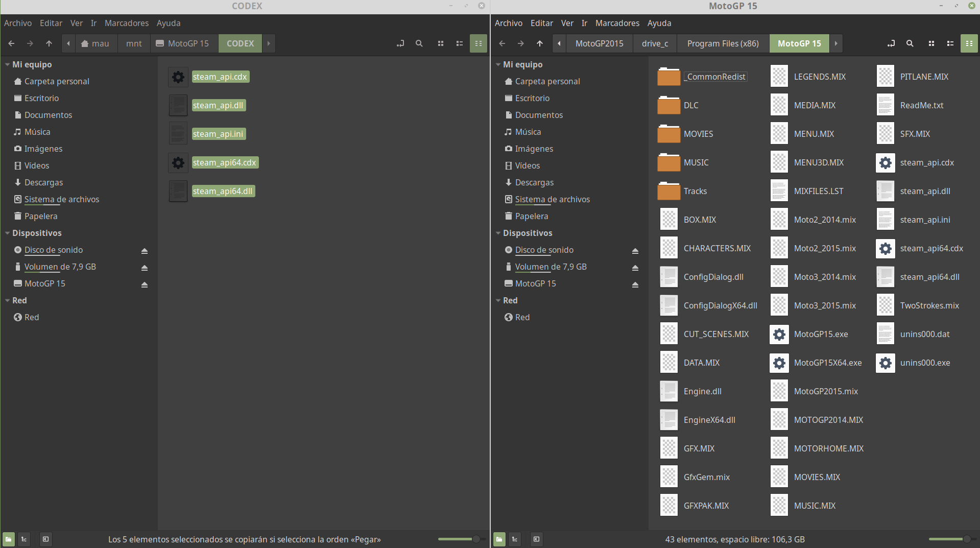Switch CODEX window to list view
This screenshot has width=980, height=548.
coord(460,43)
